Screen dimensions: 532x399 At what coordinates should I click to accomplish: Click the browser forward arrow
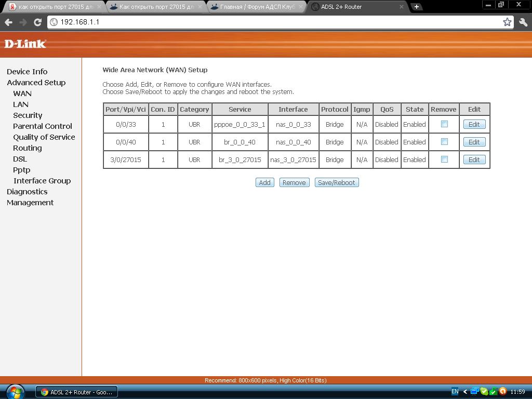click(23, 22)
